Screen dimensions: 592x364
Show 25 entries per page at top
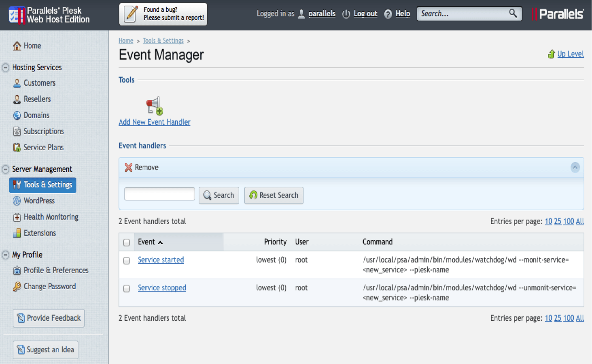point(558,222)
